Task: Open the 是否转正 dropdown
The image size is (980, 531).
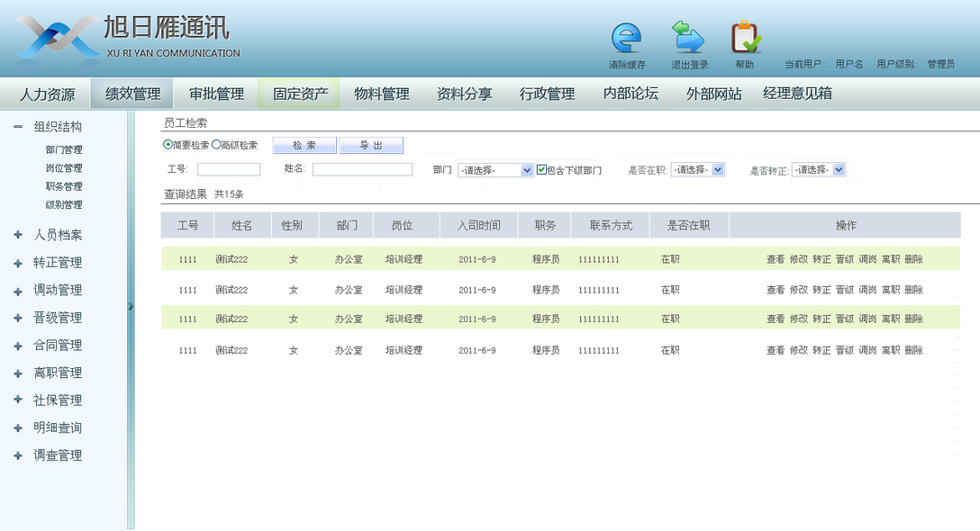Action: [x=818, y=169]
